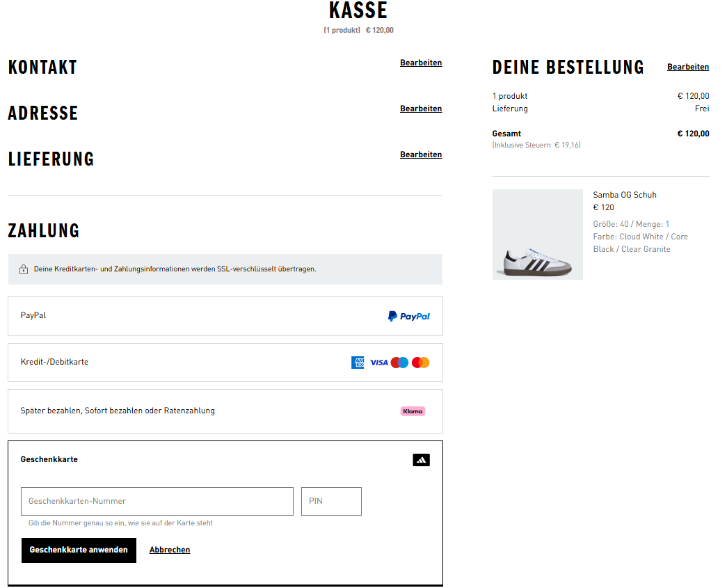727x588 pixels.
Task: Open the Samba OG Schuh product thumbnail
Action: [x=537, y=235]
